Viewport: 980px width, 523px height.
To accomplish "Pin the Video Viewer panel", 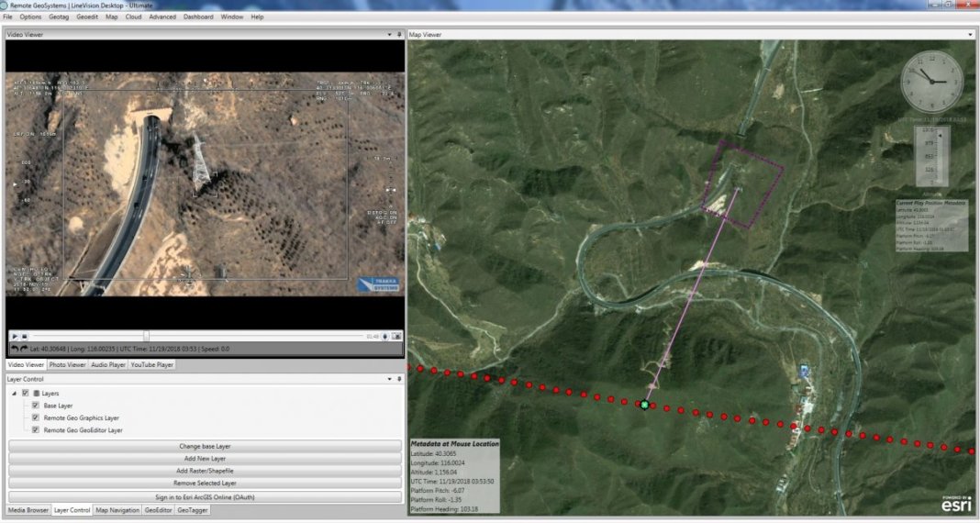I will pos(399,34).
